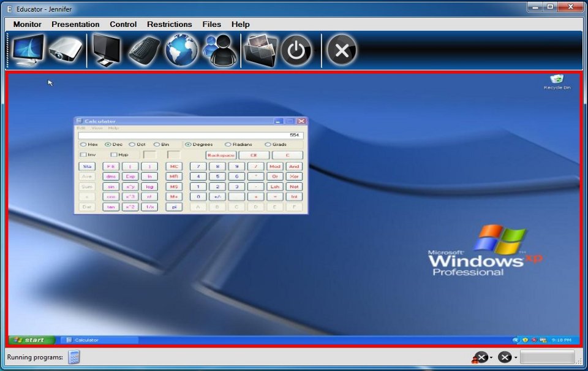Click the keyboard toolbar icon
Viewport: 588px width, 371px height.
[145, 51]
